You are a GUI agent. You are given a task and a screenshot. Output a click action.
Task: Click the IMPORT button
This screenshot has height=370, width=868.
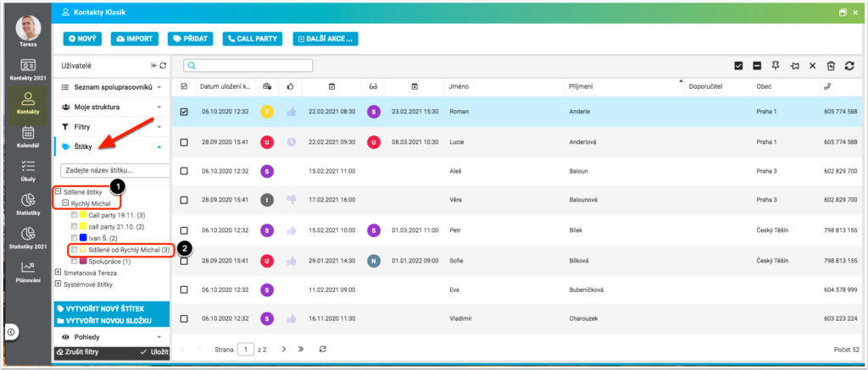[x=135, y=39]
